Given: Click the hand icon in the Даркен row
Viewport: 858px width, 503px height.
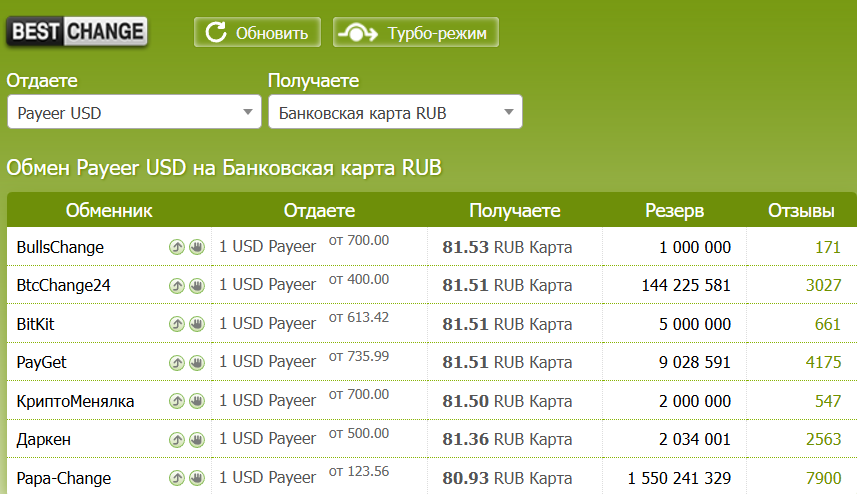Looking at the screenshot, I should click(197, 440).
